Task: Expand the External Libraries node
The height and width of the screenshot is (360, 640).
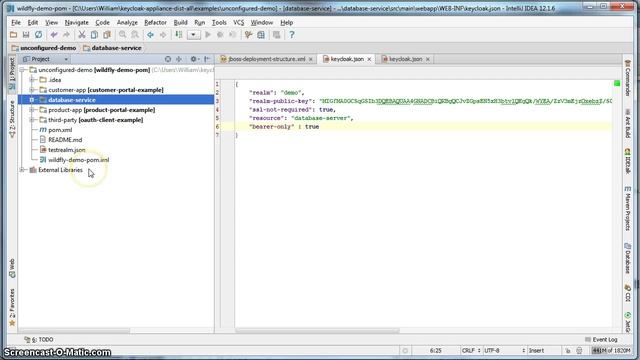Action: point(22,170)
